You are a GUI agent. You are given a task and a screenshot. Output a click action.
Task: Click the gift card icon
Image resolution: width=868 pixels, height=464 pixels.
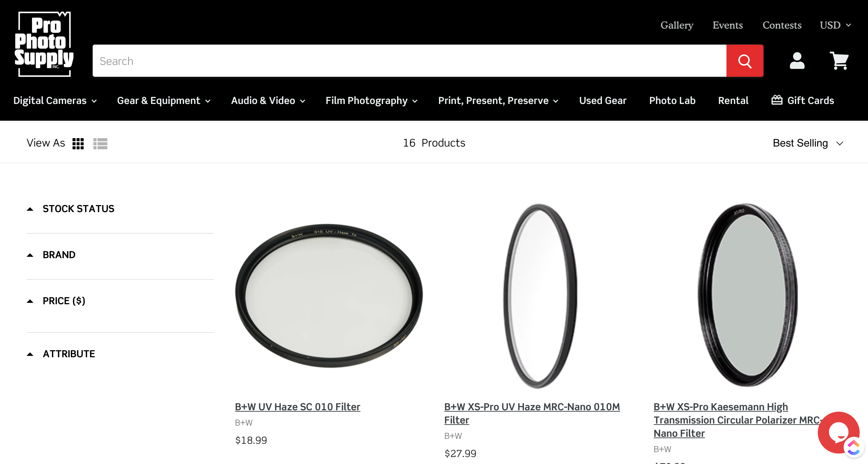(x=777, y=100)
